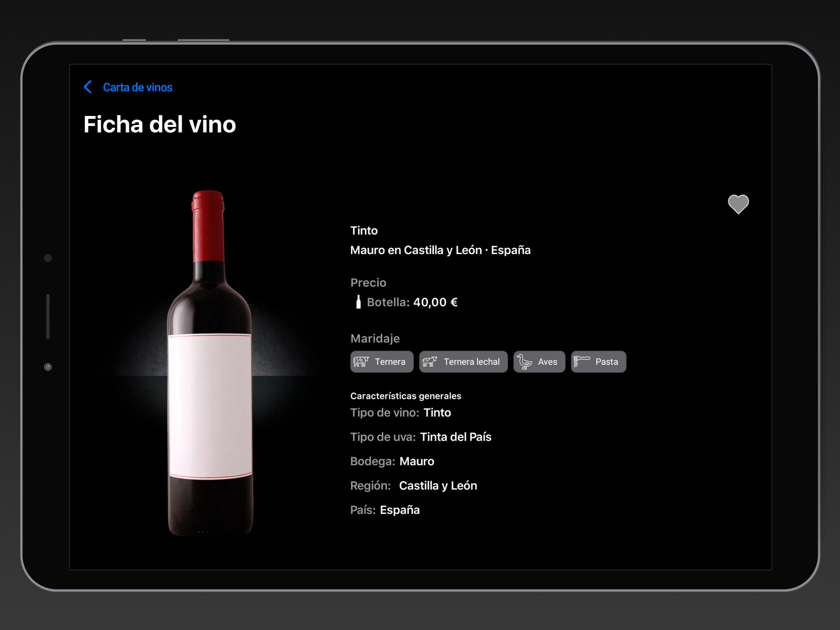Click the bird icon in Aves chip
The image size is (840, 630).
(525, 362)
